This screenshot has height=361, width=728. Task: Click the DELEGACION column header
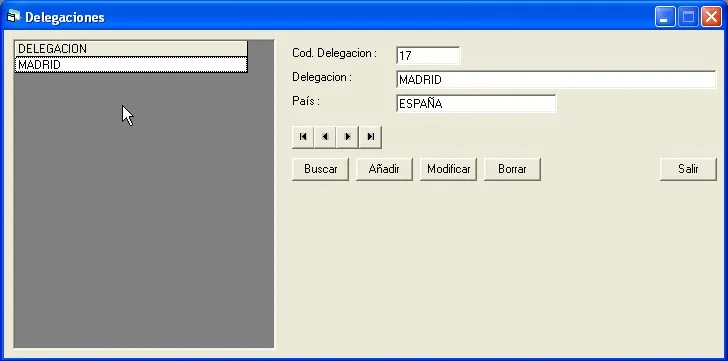tap(131, 49)
